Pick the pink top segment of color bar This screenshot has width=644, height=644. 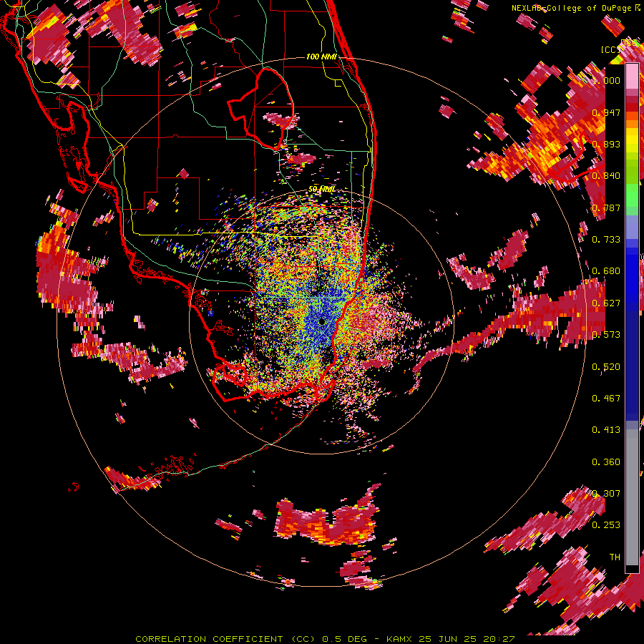[x=632, y=76]
